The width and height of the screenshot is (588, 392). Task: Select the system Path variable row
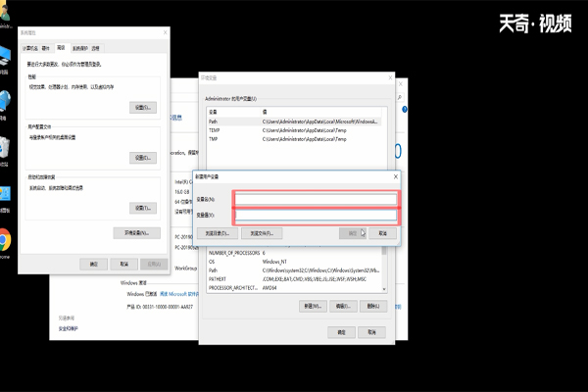[x=294, y=270]
